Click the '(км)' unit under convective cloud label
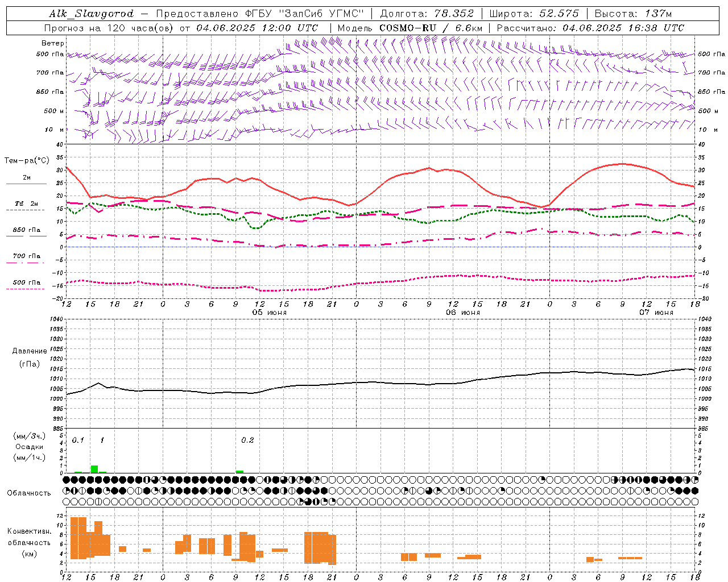This screenshot has width=728, height=582. (30, 554)
